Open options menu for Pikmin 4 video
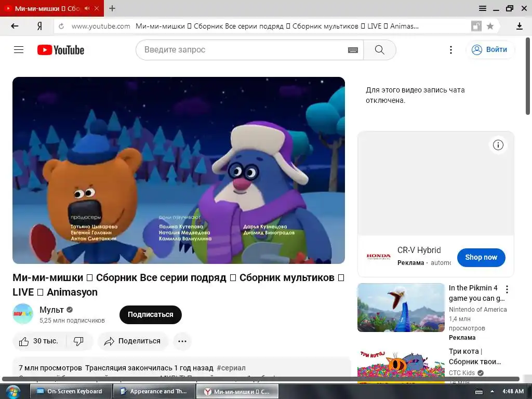The width and height of the screenshot is (532, 399). click(x=507, y=289)
